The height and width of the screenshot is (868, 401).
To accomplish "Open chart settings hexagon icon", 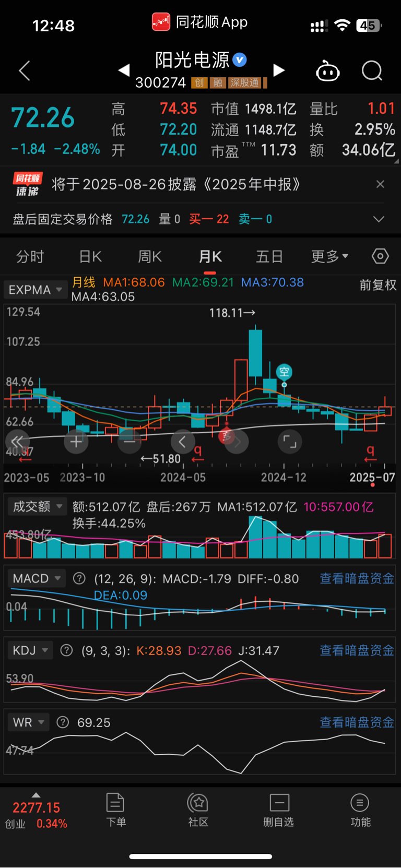I will 380,256.
